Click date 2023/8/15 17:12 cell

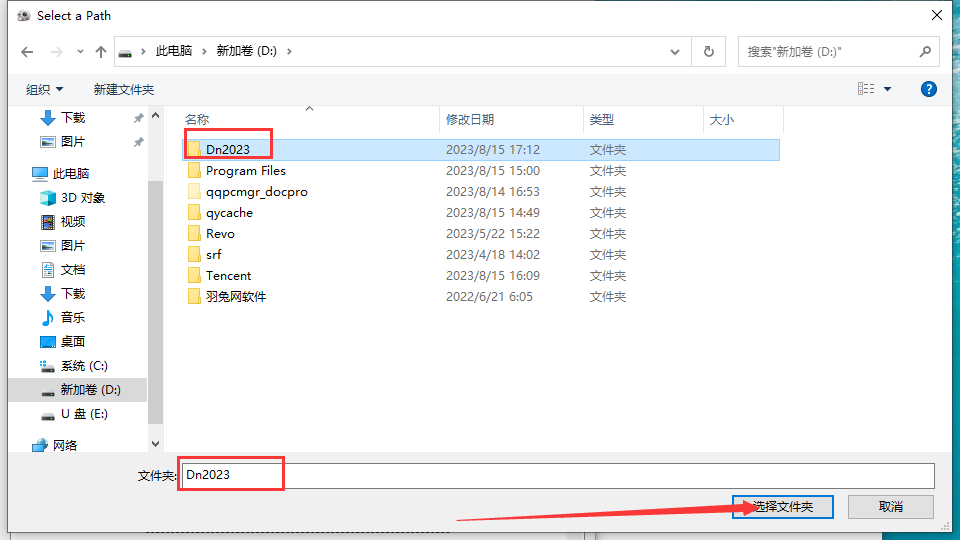pos(493,149)
